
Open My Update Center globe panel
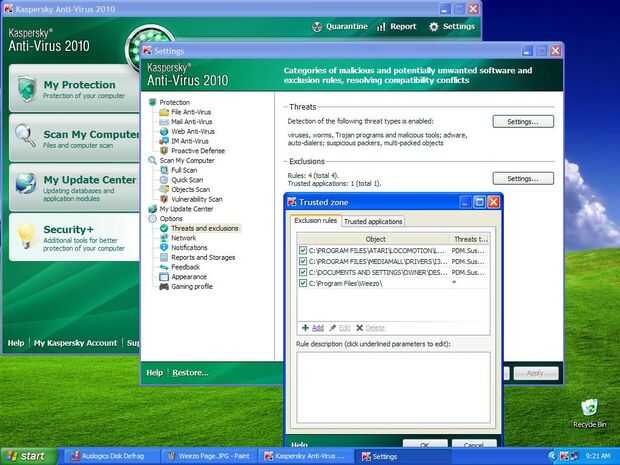point(74,188)
